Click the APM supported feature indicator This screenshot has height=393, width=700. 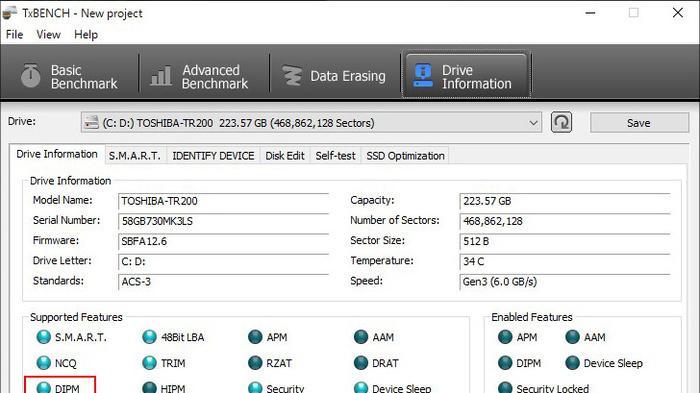(255, 337)
